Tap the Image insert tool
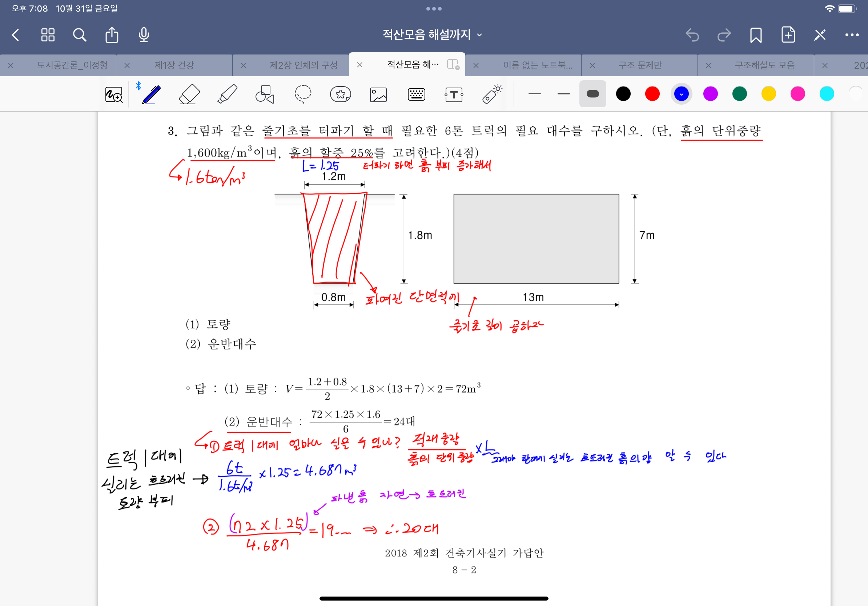Viewport: 868px width, 606px height. coord(378,94)
